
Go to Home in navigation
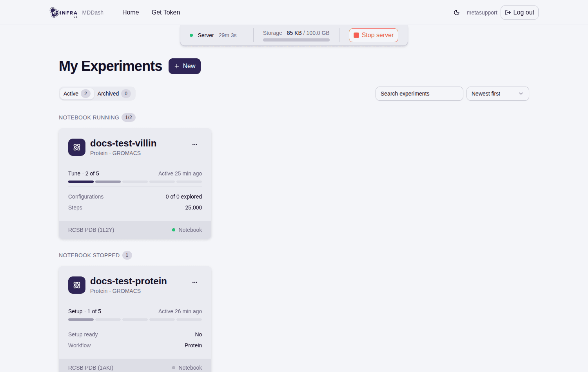click(x=131, y=13)
